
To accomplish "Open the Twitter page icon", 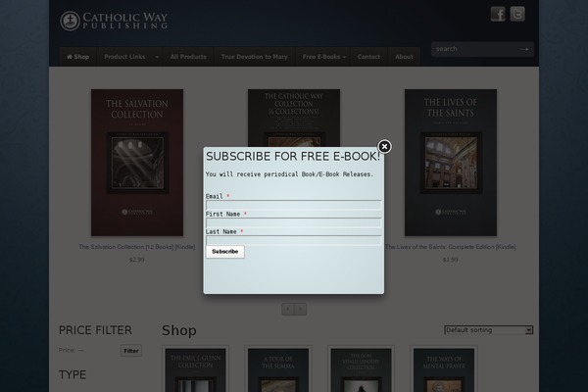I will [x=517, y=15].
